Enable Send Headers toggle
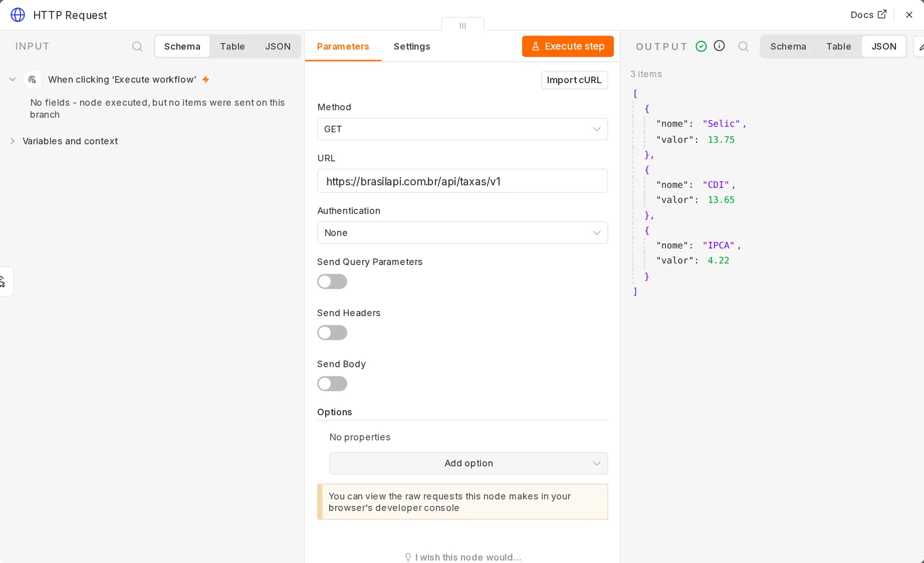924x563 pixels. (332, 333)
